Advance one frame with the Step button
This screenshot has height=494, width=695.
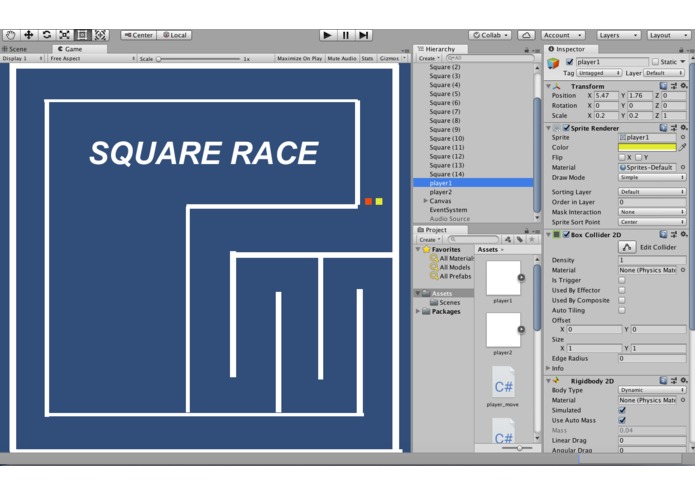coord(363,35)
